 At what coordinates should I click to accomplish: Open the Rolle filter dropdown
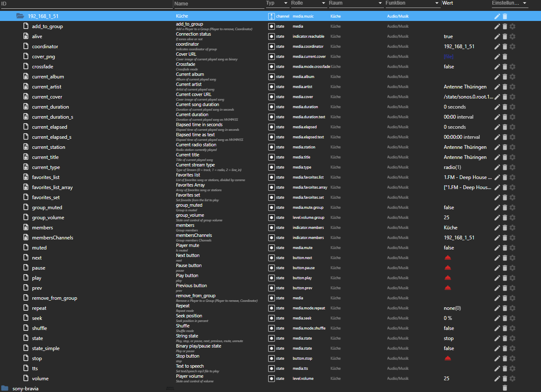[x=324, y=3]
